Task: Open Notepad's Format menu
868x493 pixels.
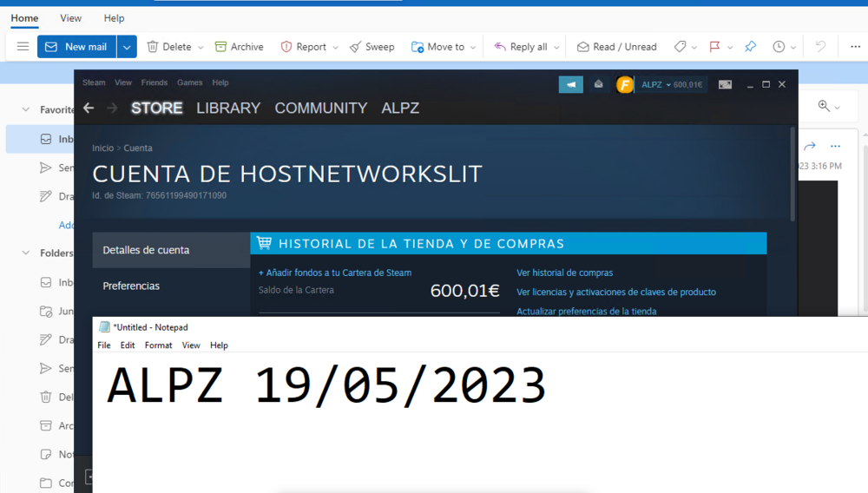Action: coord(158,345)
